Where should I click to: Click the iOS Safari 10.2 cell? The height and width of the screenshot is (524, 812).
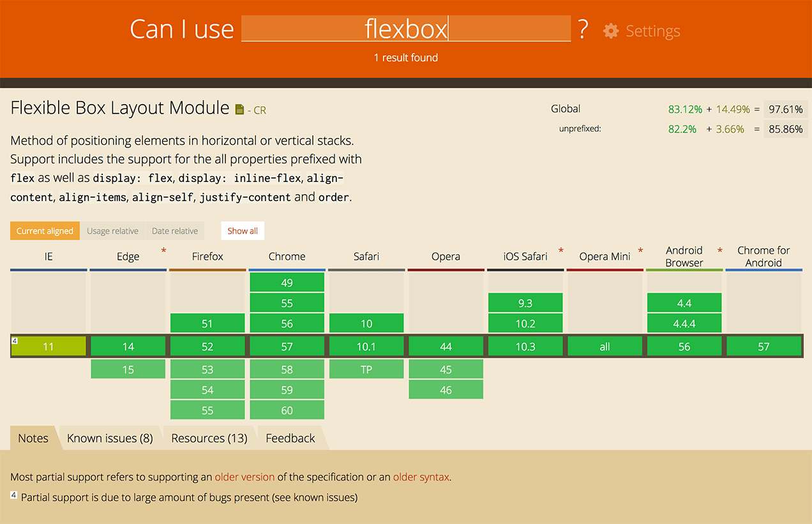525,324
